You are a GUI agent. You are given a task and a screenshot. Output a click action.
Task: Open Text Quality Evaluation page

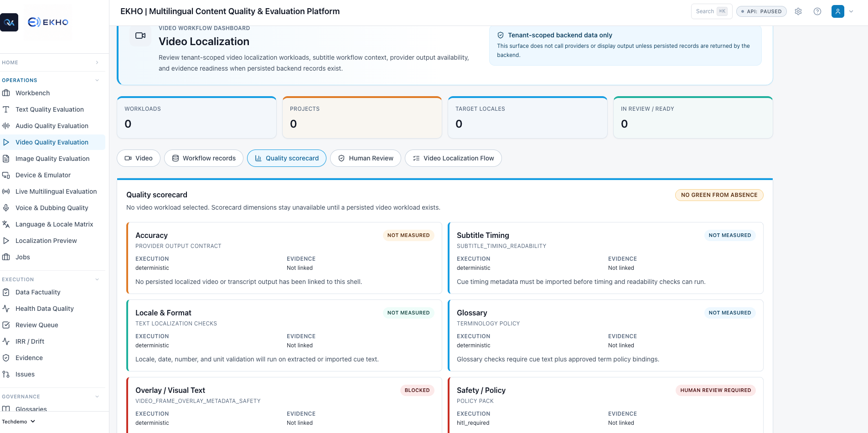click(52, 109)
